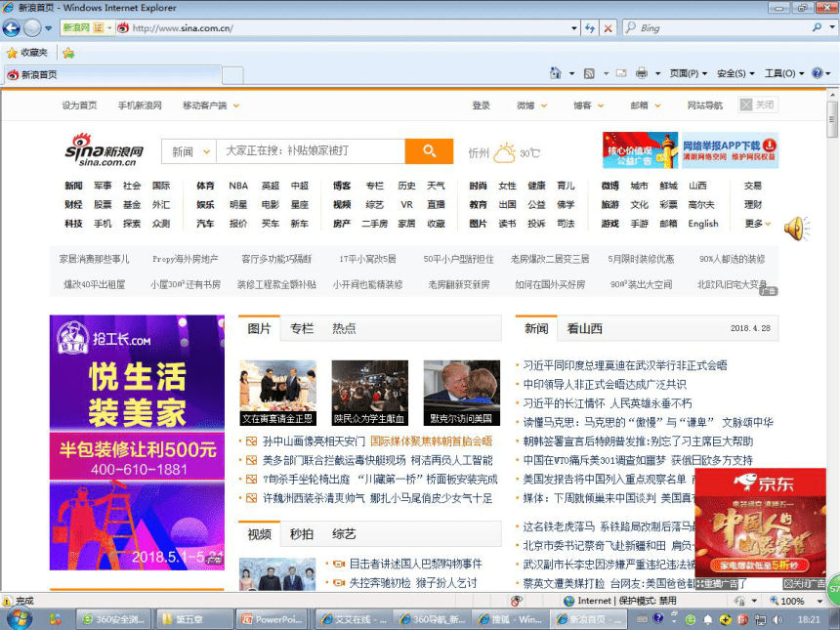Open the 360安全浏览器 taskbar item
The height and width of the screenshot is (630, 840).
(113, 619)
